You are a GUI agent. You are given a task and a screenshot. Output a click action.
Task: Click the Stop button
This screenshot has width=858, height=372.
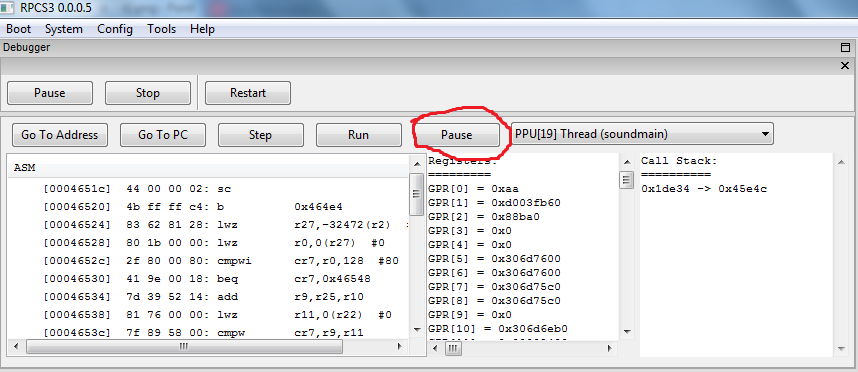point(148,93)
